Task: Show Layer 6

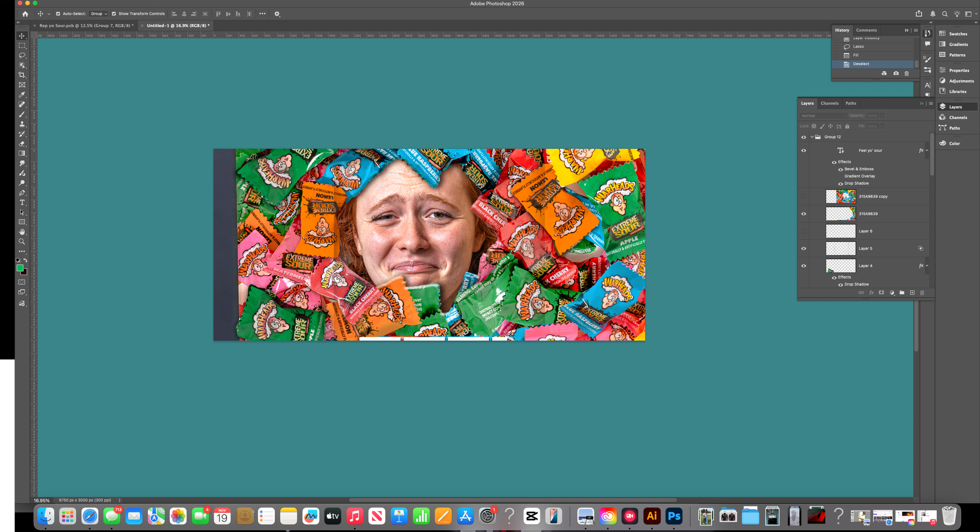Action: (x=804, y=231)
